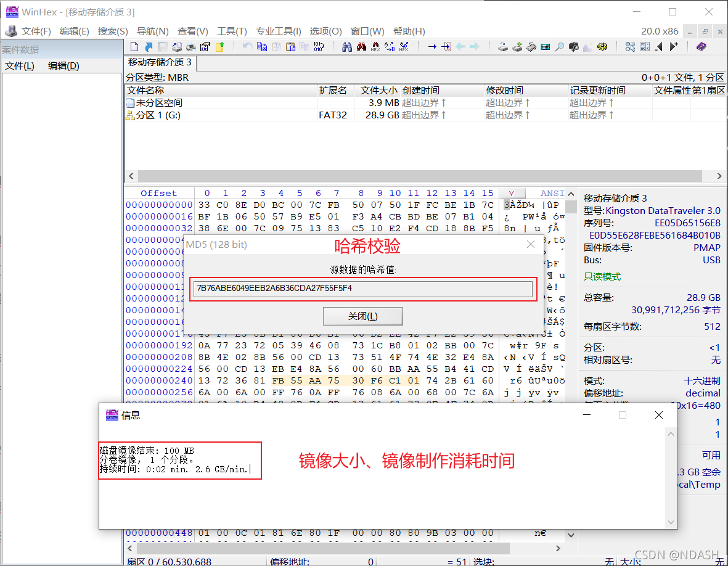Click the Copy block icon
Image resolution: width=728 pixels, height=566 pixels.
pyautogui.click(x=262, y=46)
